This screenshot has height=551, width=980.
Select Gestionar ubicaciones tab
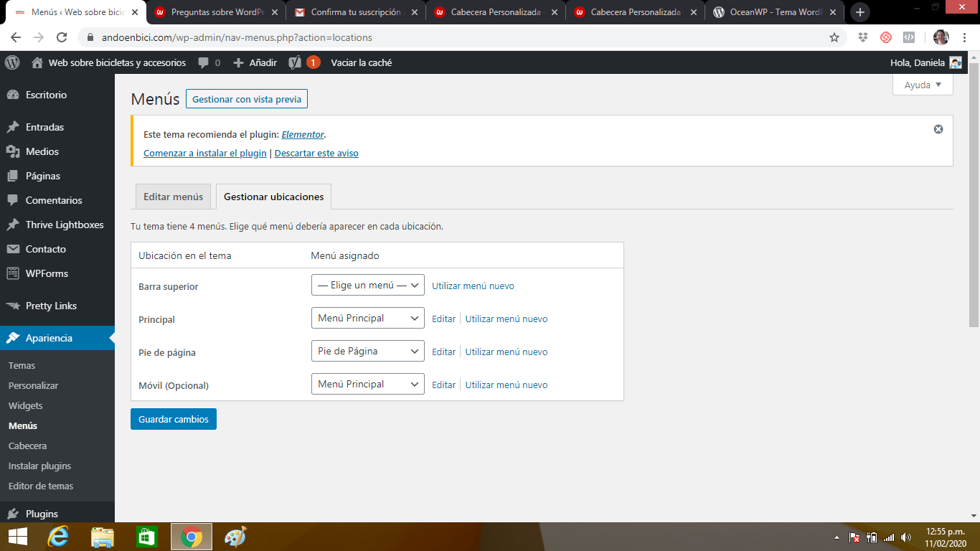point(273,197)
